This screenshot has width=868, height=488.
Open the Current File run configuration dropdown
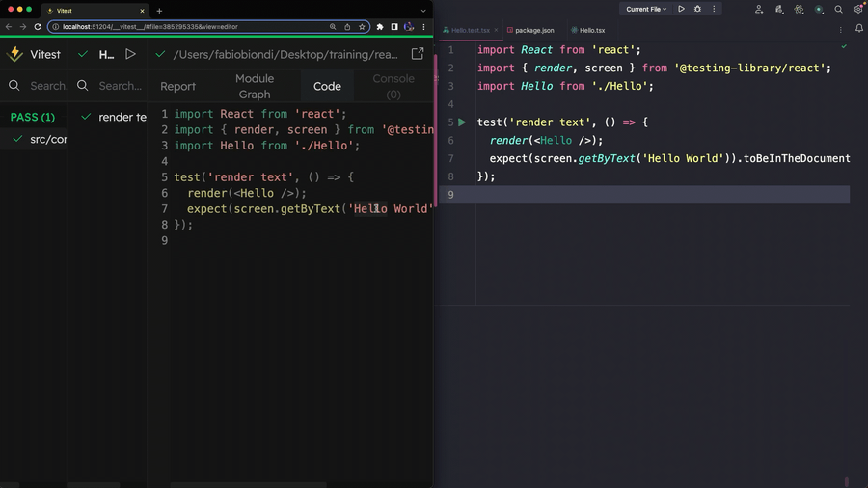(x=646, y=9)
